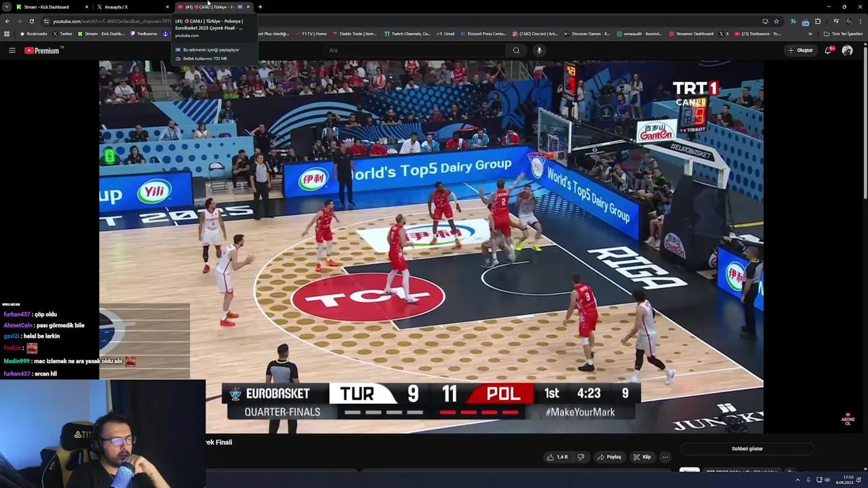The width and height of the screenshot is (868, 488).
Task: Open the (23) Trielbaenre YouTube bookmark
Action: click(x=758, y=33)
